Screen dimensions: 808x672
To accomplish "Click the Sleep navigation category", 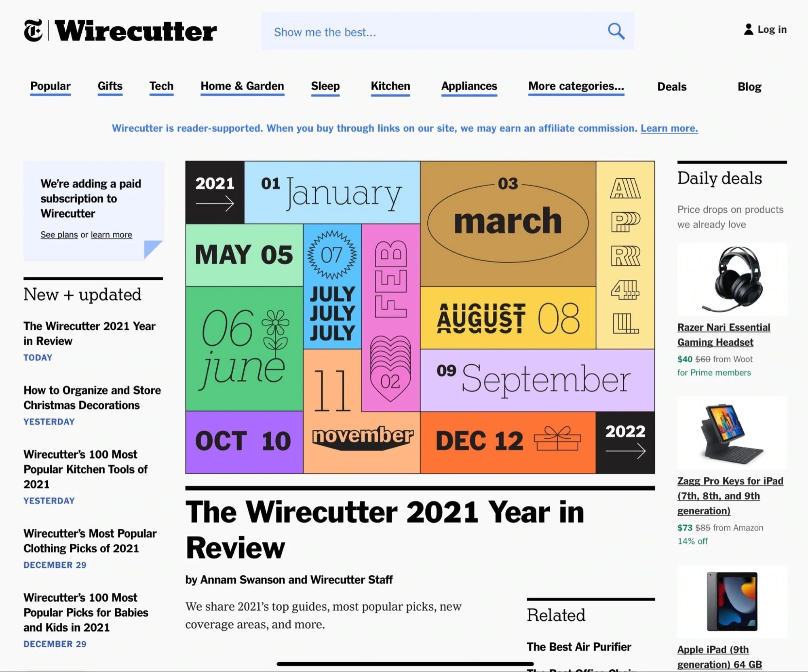I will click(x=325, y=85).
